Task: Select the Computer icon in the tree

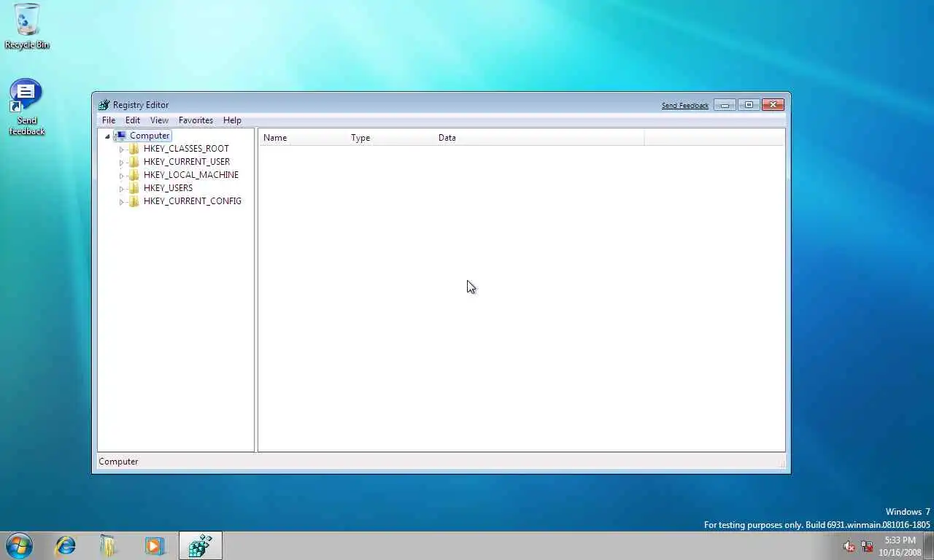Action: coord(120,136)
